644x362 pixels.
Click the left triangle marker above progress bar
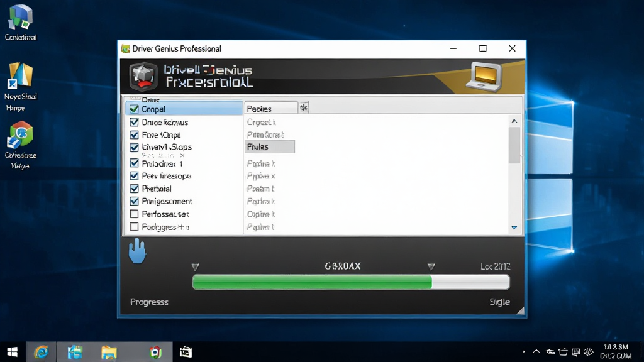[196, 267]
